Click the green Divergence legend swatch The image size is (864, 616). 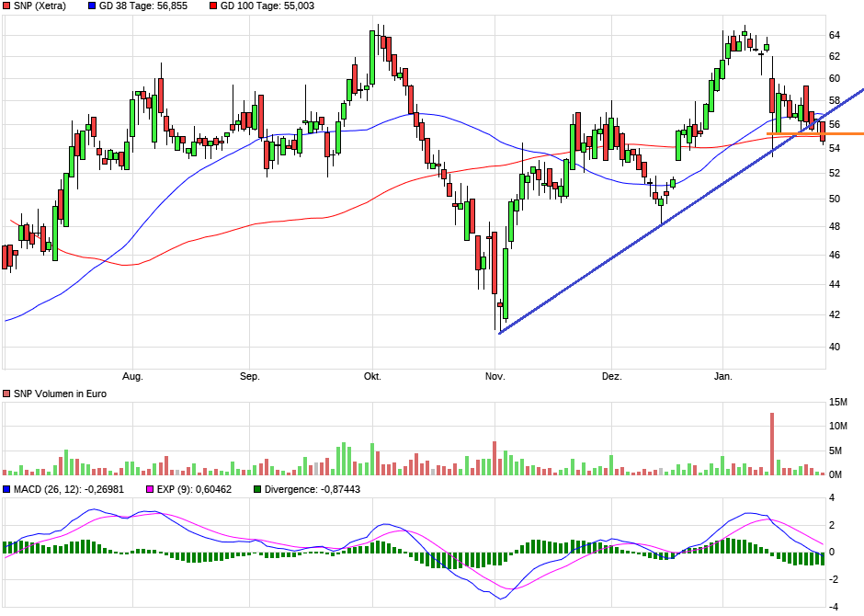(x=257, y=489)
